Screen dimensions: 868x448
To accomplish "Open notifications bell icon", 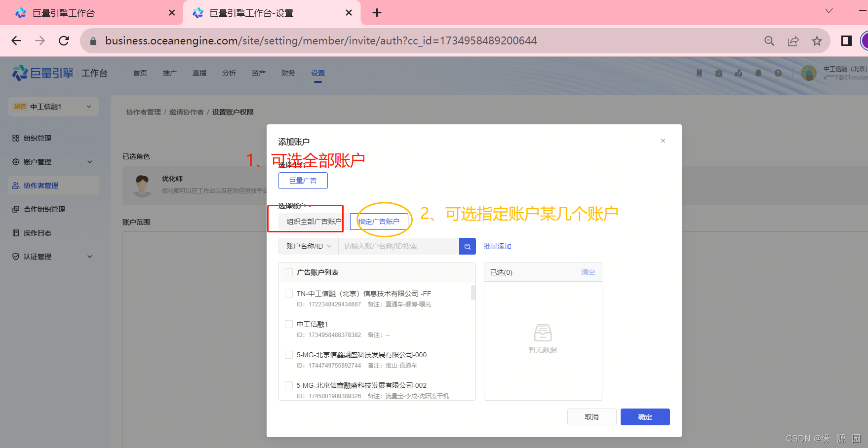I will click(x=758, y=73).
